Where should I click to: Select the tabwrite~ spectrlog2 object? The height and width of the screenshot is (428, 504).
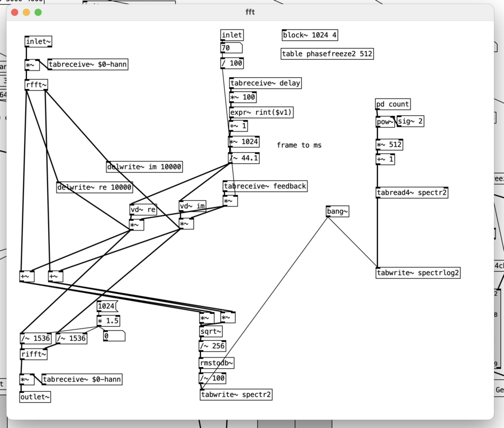(x=418, y=273)
